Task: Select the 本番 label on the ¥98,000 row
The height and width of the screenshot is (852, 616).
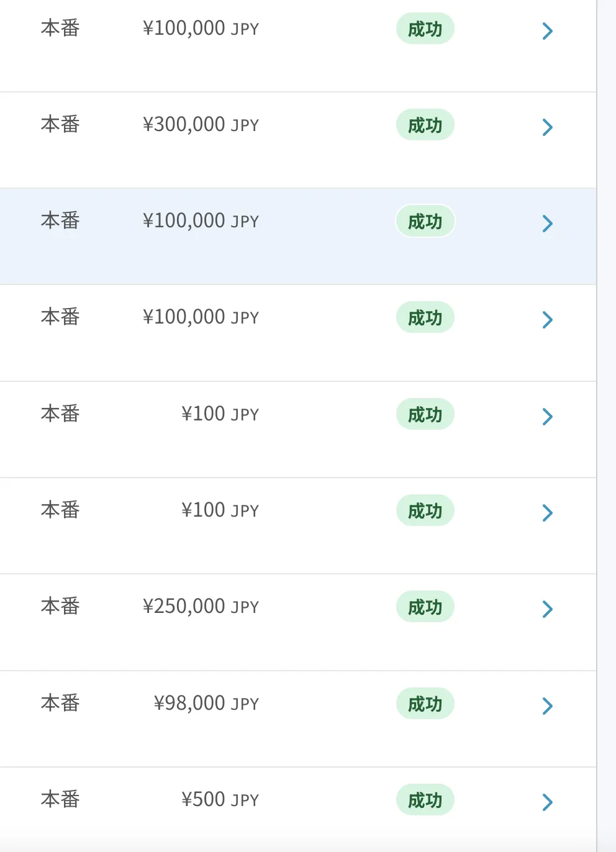Action: [x=60, y=703]
